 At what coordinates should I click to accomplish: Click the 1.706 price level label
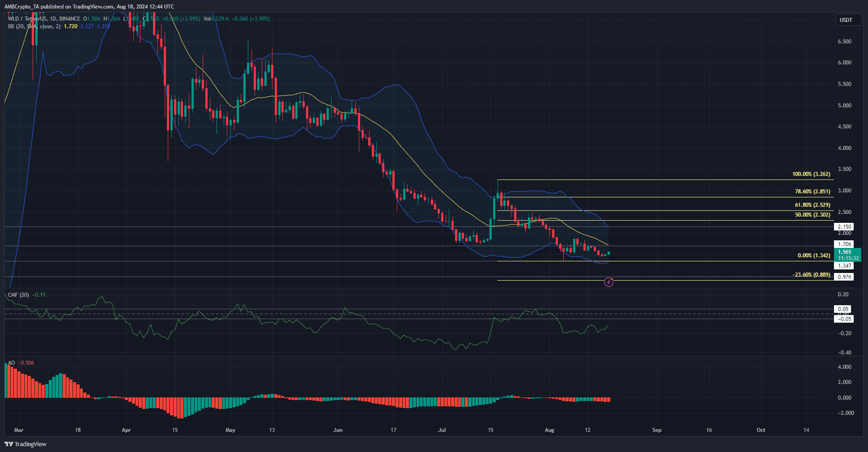tap(844, 244)
